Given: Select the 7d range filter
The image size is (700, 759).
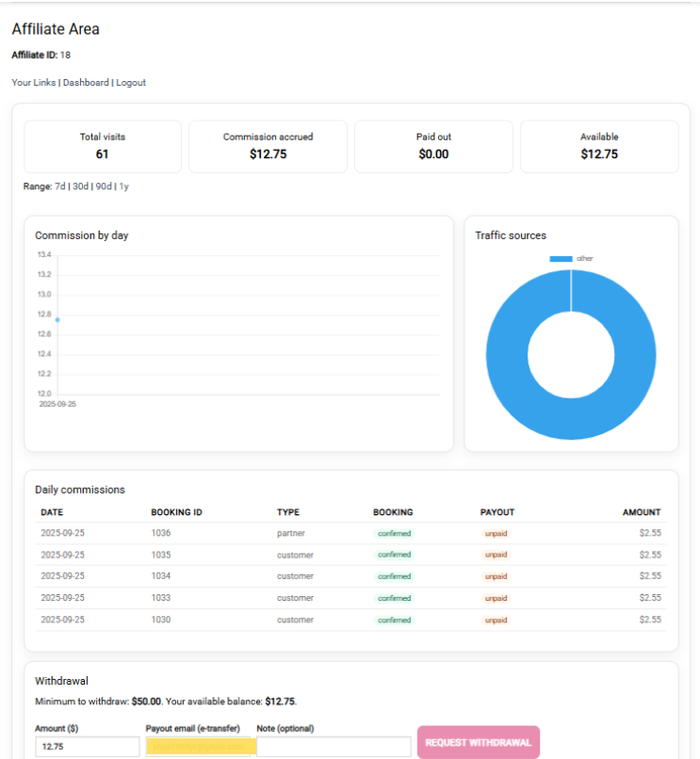Looking at the screenshot, I should coord(60,186).
